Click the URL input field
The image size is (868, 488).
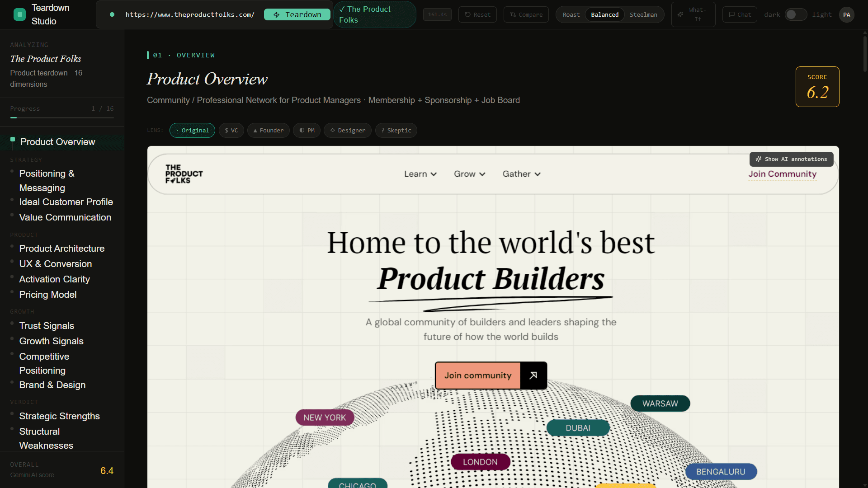(190, 14)
